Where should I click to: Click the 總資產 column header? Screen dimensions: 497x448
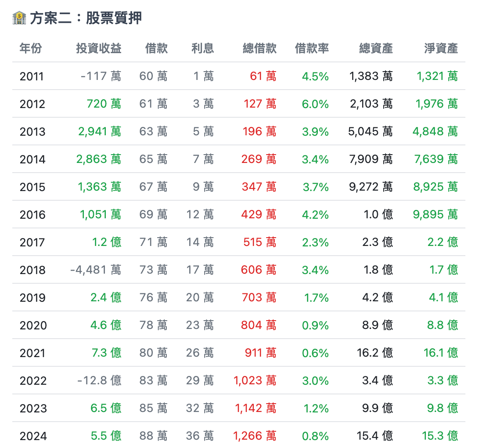click(376, 48)
